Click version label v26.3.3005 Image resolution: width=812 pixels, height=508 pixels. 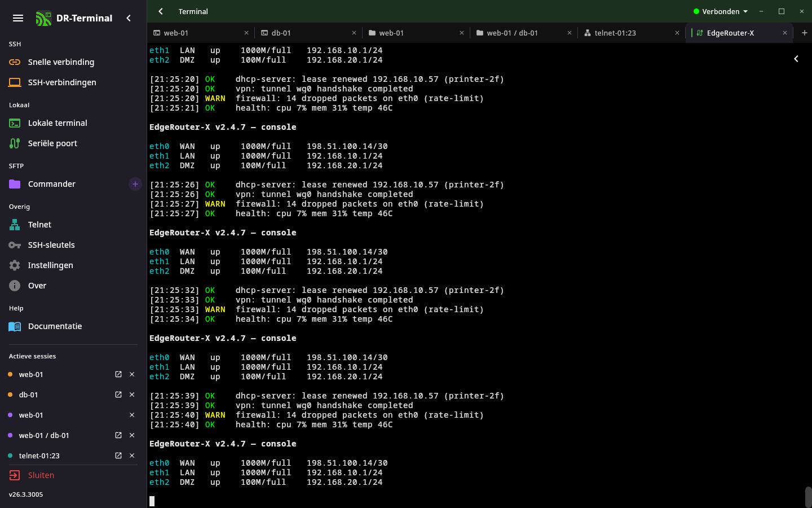coord(26,494)
